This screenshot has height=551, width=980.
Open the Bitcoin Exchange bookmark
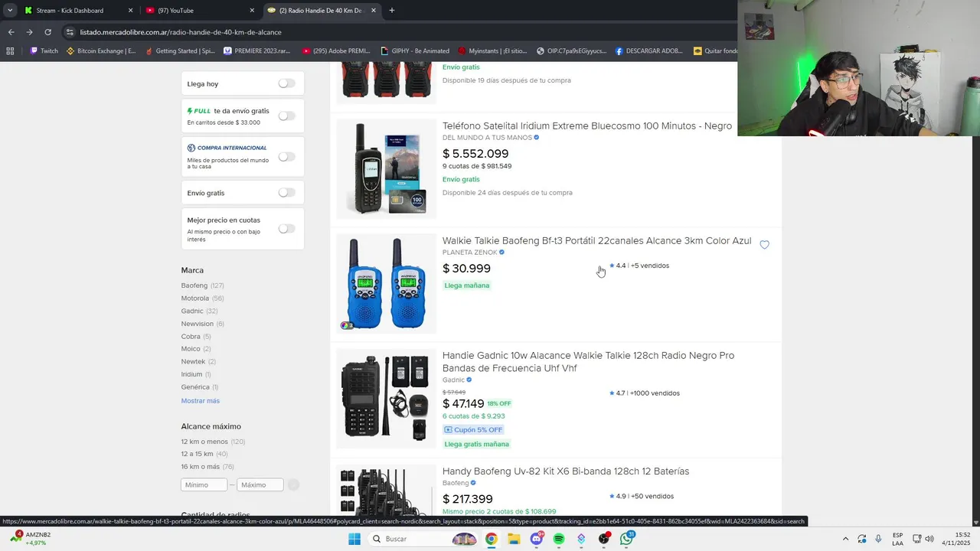[101, 51]
